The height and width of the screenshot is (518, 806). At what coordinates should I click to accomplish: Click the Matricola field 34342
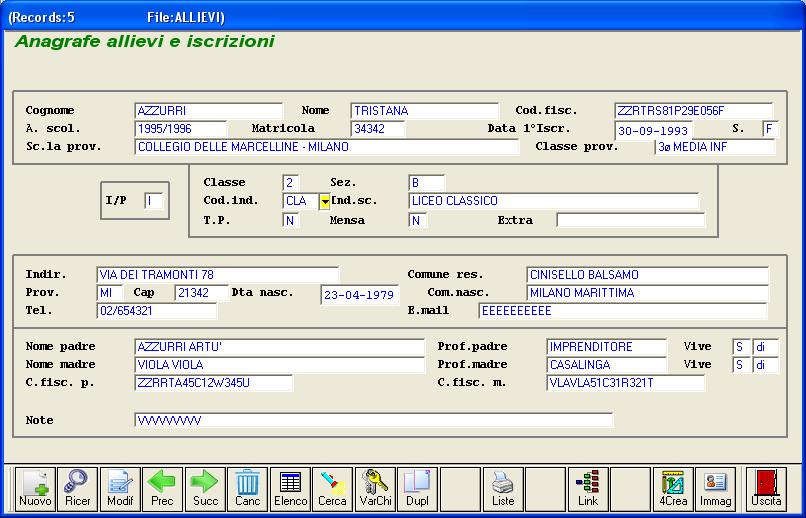click(378, 128)
